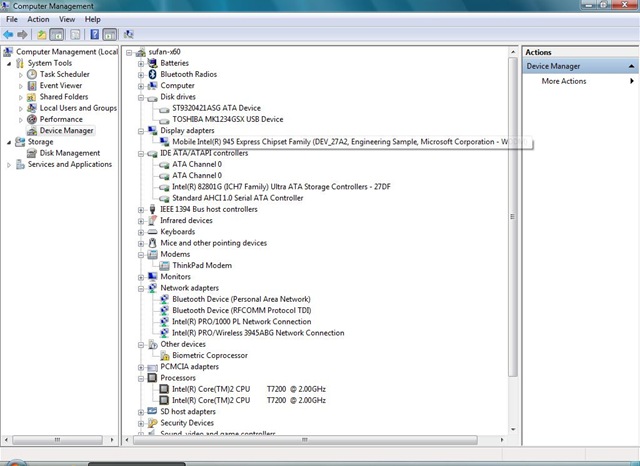This screenshot has width=640, height=466.
Task: Click the IEEE 1394 Bus host controllers icon
Action: click(x=152, y=209)
